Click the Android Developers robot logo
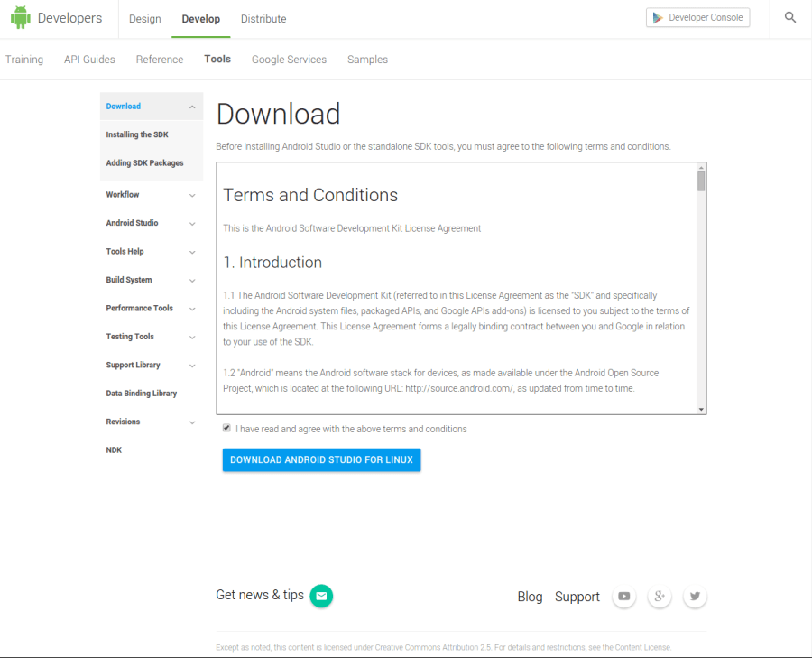Viewport: 812px width, 658px height. (x=20, y=17)
